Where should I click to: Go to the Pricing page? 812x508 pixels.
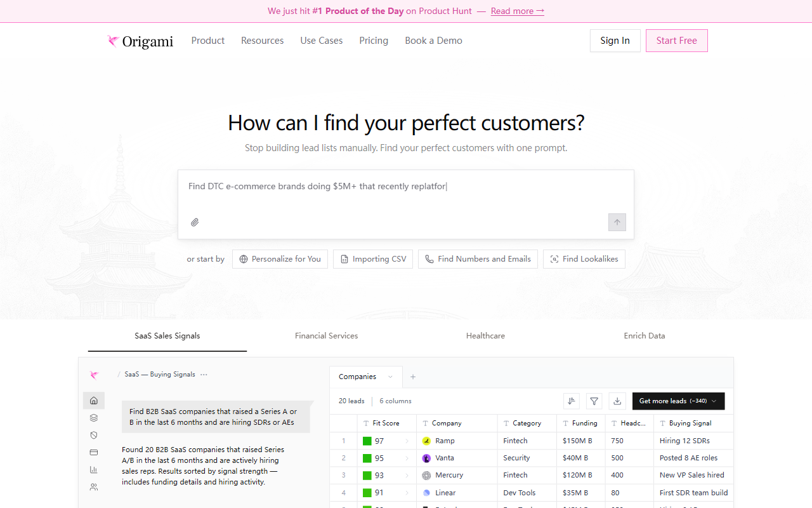[374, 41]
